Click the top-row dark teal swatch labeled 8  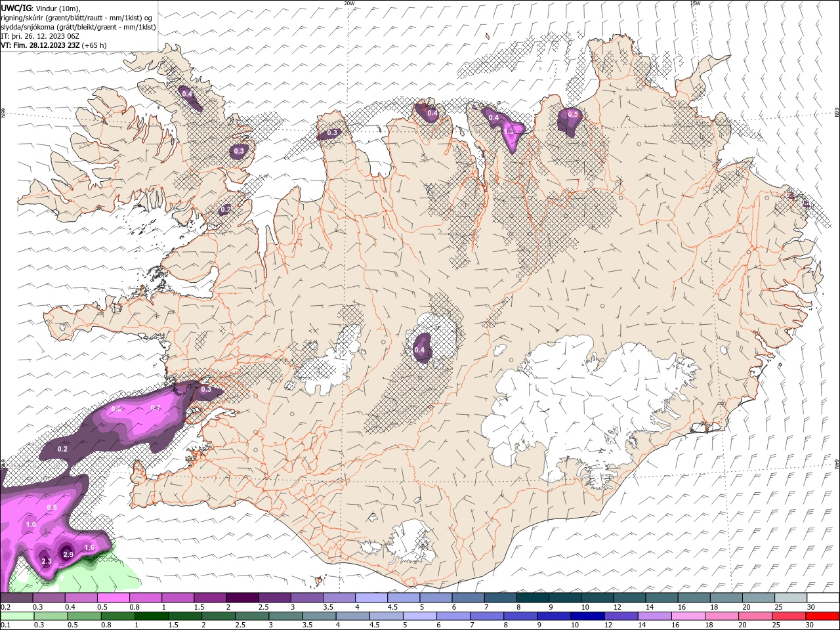[x=532, y=598]
